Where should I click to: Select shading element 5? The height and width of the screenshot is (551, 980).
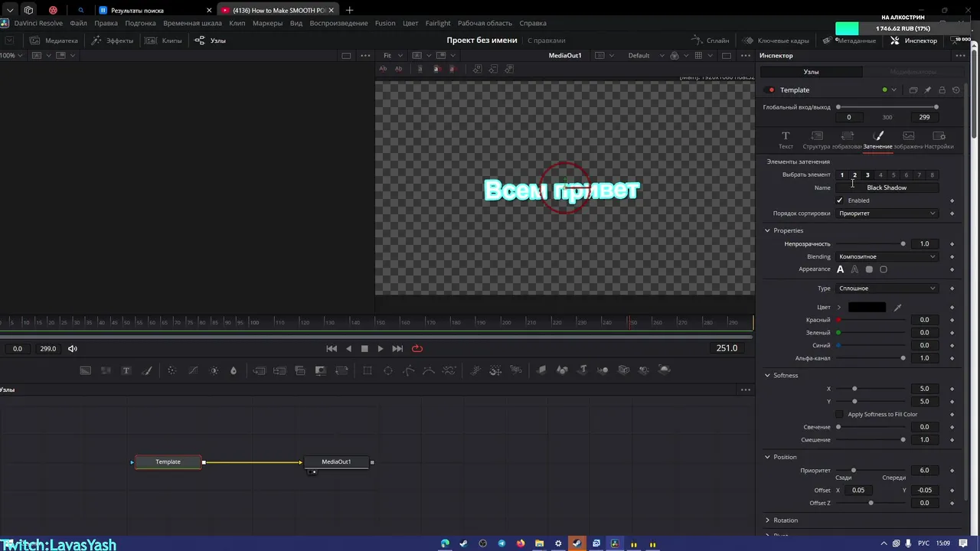(893, 175)
